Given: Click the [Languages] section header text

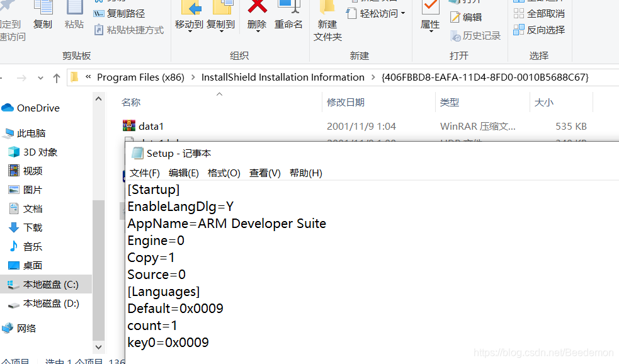Looking at the screenshot, I should (164, 292).
